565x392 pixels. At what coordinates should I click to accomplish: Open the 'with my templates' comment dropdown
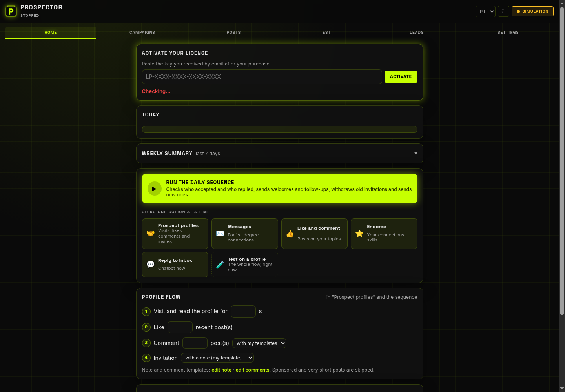tap(259, 343)
